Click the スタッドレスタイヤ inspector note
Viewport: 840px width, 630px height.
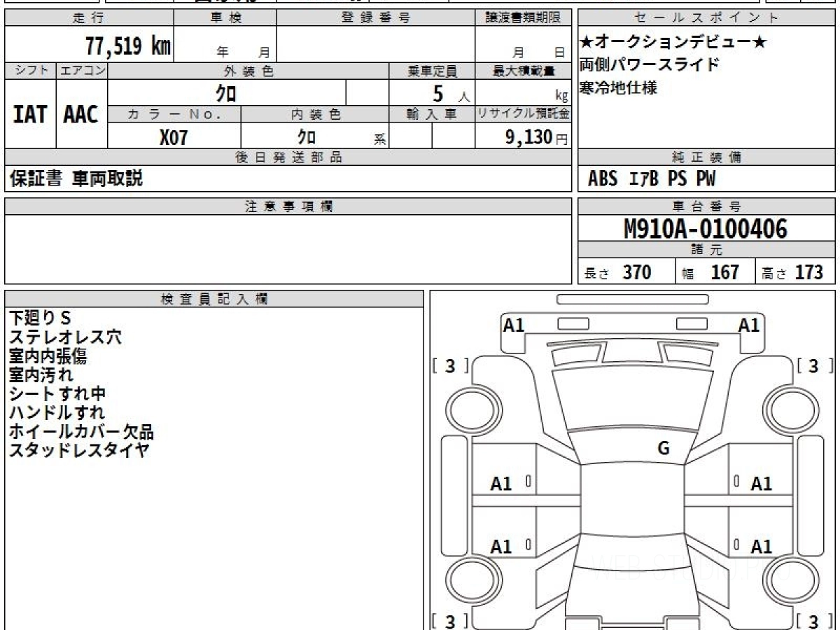[78, 450]
